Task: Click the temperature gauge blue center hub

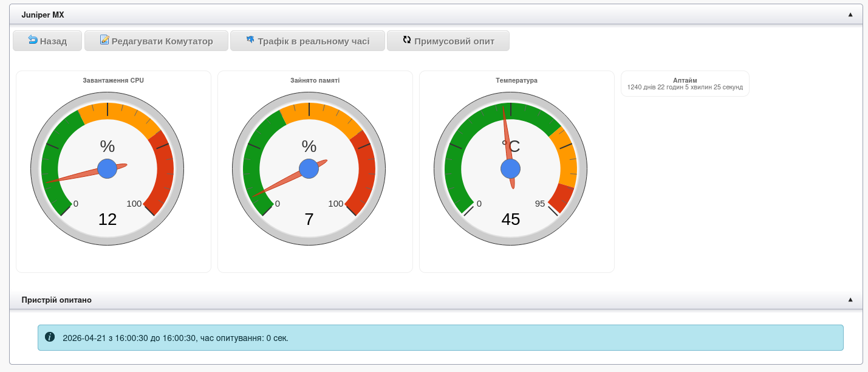Action: pyautogui.click(x=511, y=169)
